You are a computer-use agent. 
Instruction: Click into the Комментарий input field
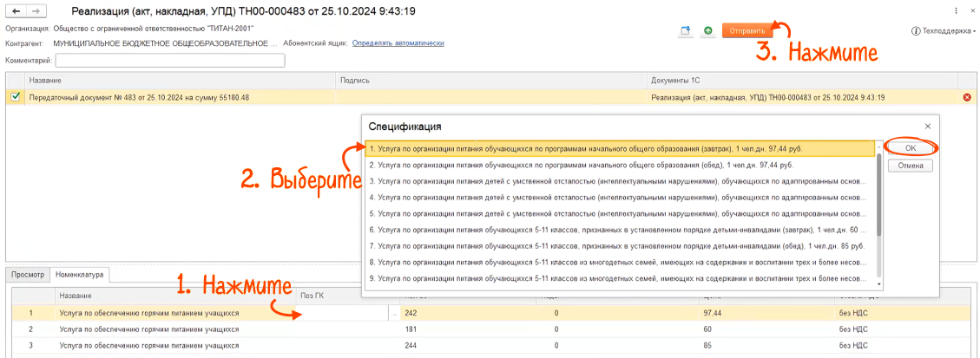(x=170, y=61)
